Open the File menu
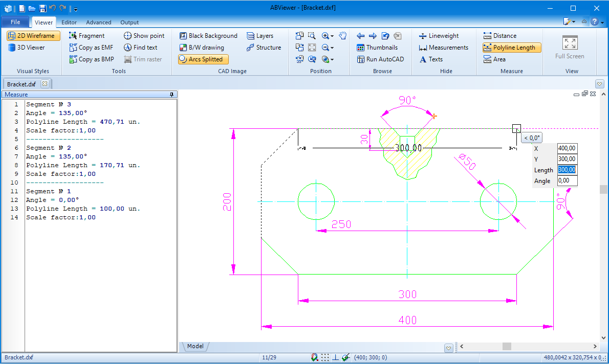The height and width of the screenshot is (364, 609). tap(15, 22)
